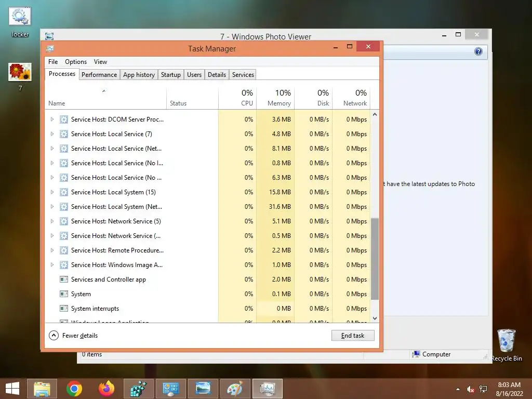
Task: Click the Task Manager taskbar icon
Action: click(x=268, y=389)
